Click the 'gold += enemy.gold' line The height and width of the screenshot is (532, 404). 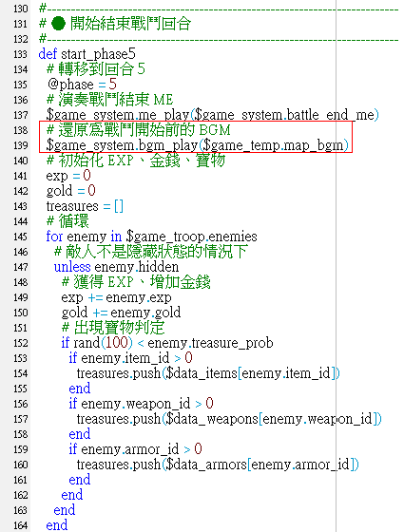click(x=121, y=313)
